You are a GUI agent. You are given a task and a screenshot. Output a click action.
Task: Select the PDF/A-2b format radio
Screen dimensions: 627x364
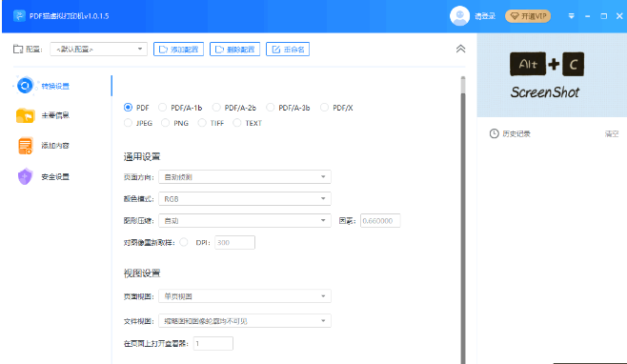(x=216, y=108)
